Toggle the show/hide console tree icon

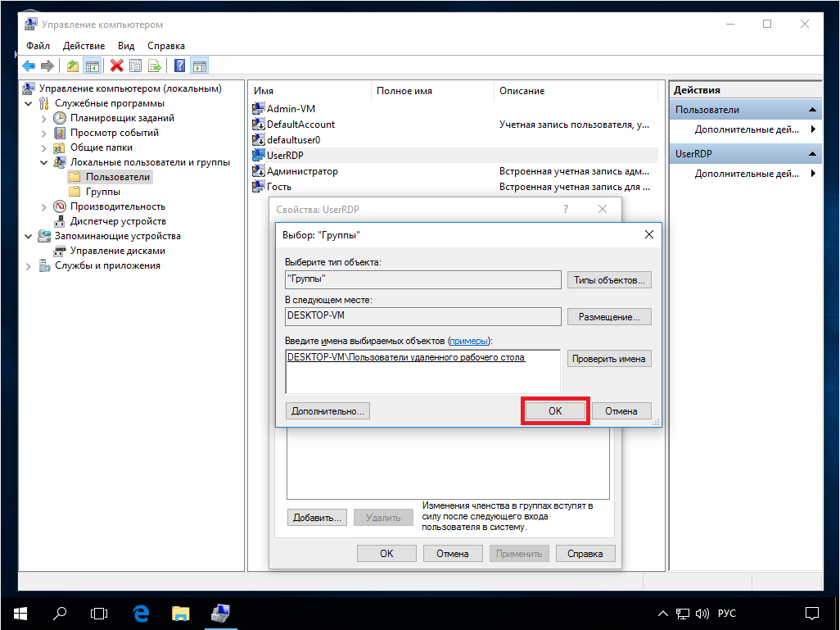[93, 66]
